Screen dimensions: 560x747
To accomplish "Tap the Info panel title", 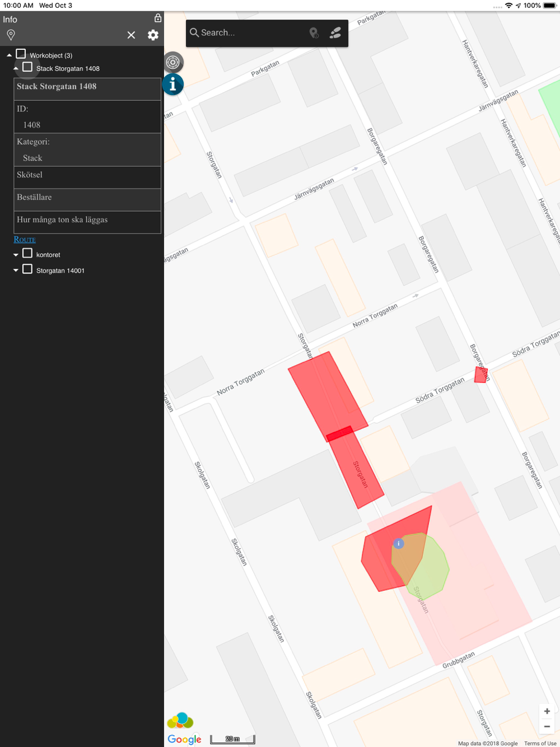I will click(10, 20).
